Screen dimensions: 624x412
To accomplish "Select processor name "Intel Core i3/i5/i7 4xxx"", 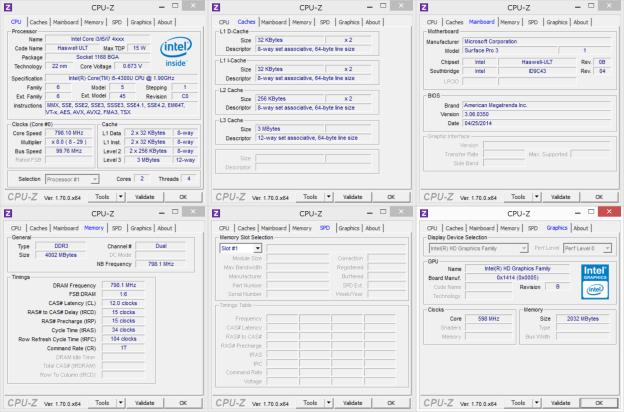I will click(x=98, y=39).
